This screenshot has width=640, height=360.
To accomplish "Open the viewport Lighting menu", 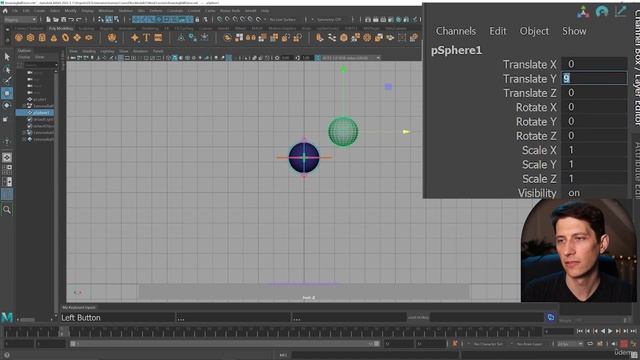I will coord(107,51).
